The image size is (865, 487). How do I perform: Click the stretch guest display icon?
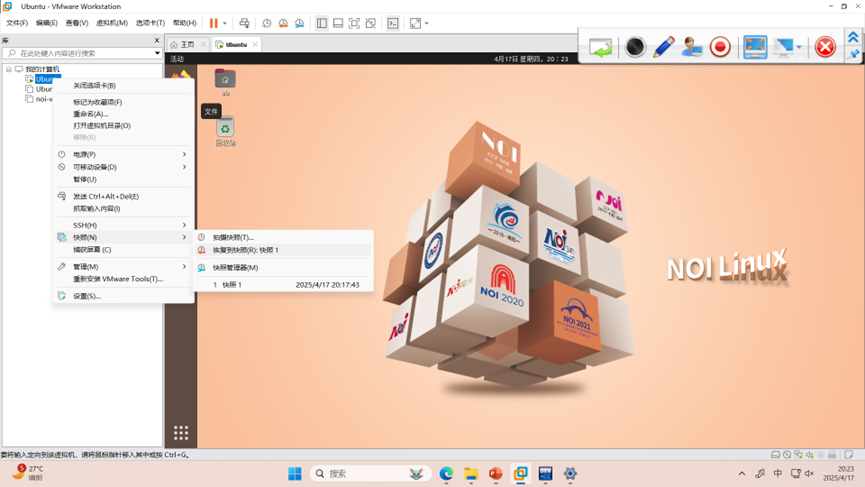pyautogui.click(x=415, y=23)
